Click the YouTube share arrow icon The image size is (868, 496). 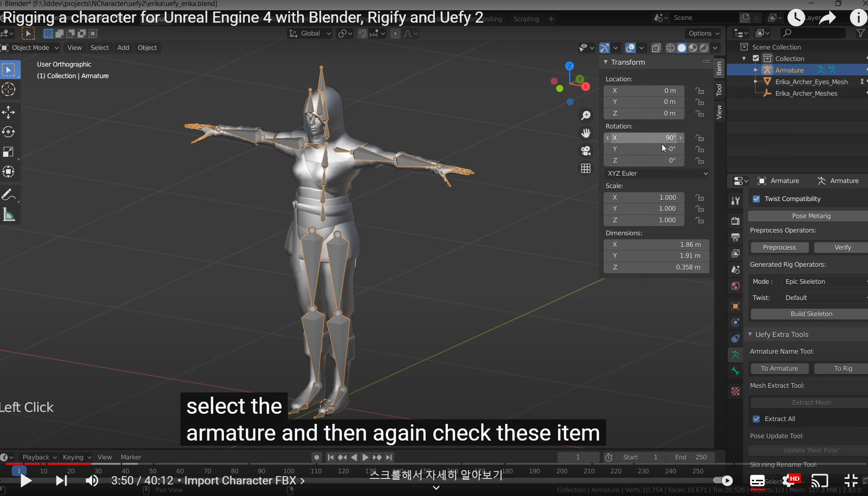tap(828, 18)
